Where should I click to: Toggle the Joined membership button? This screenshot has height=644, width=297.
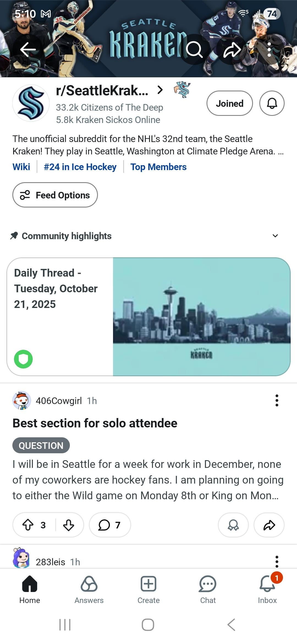(229, 103)
